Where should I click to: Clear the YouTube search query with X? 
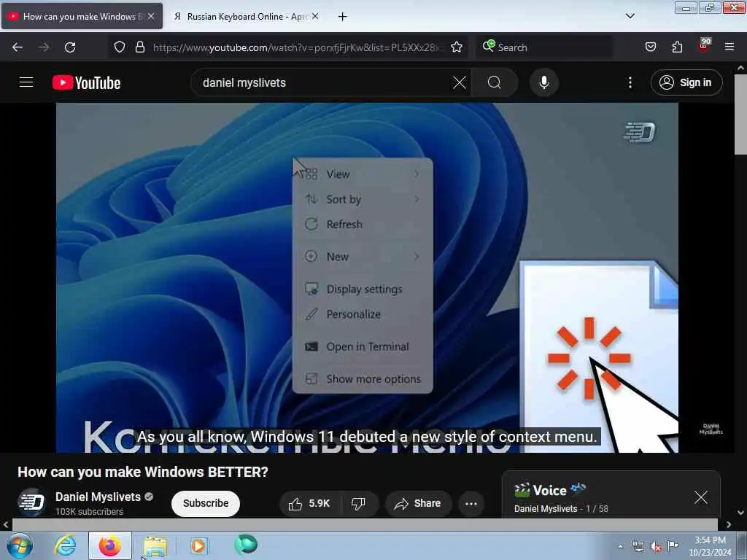coord(460,82)
